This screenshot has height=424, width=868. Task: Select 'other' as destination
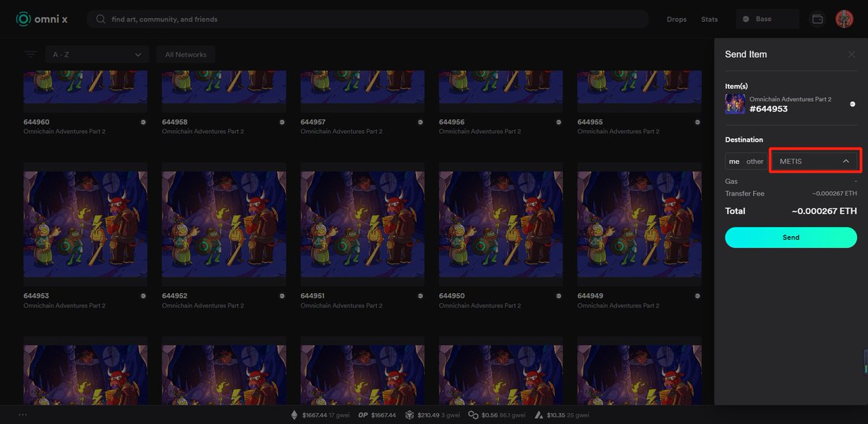click(x=754, y=161)
